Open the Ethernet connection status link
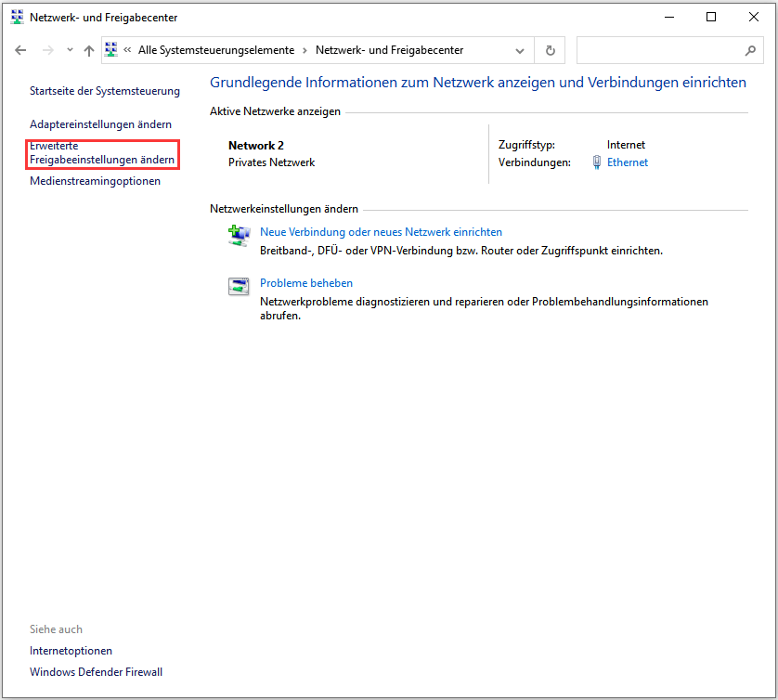This screenshot has width=778, height=700. (x=627, y=162)
